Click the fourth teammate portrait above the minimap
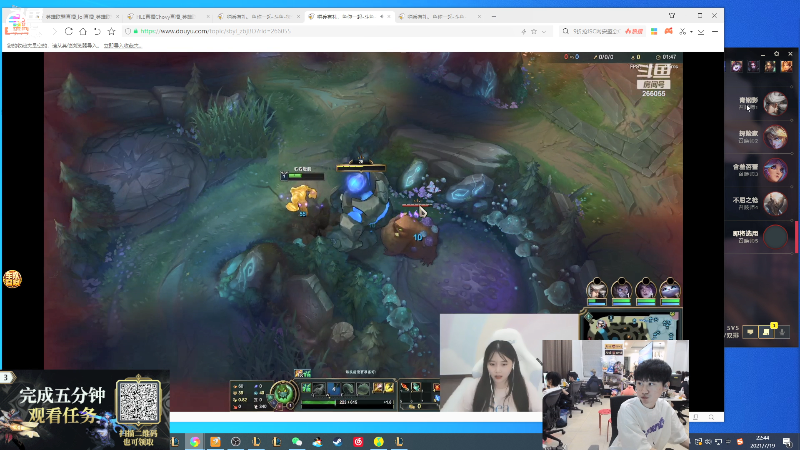This screenshot has height=450, width=800. [670, 289]
